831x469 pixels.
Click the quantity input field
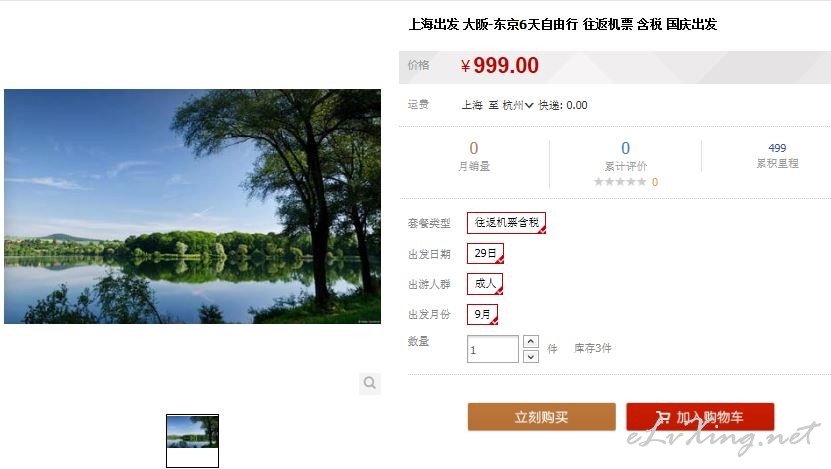coord(492,349)
